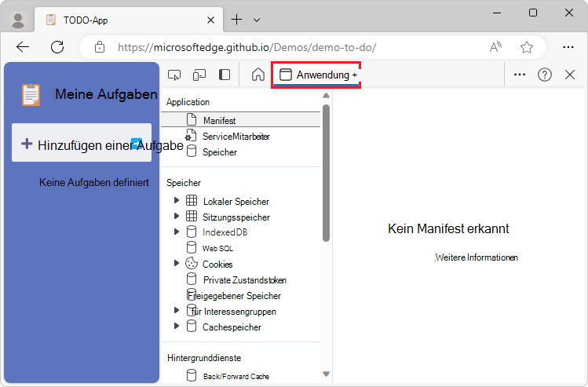Select the Anwendung tab
This screenshot has width=588, height=387.
(x=316, y=75)
